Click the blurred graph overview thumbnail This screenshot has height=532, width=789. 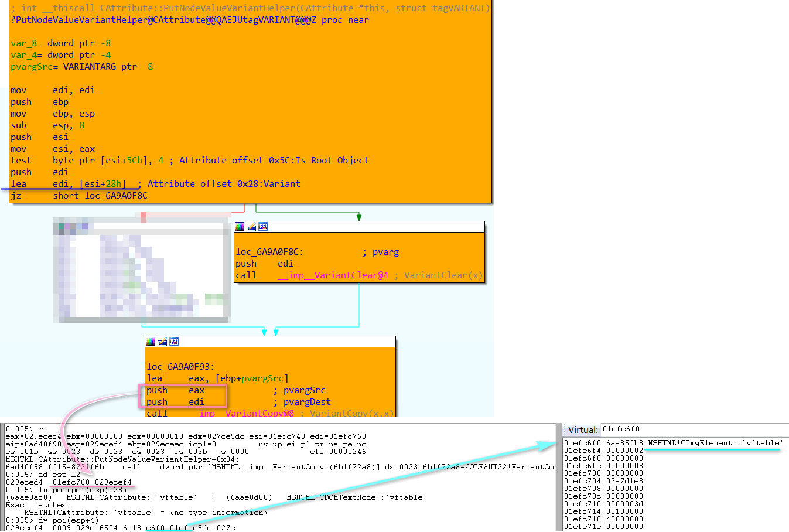[142, 270]
